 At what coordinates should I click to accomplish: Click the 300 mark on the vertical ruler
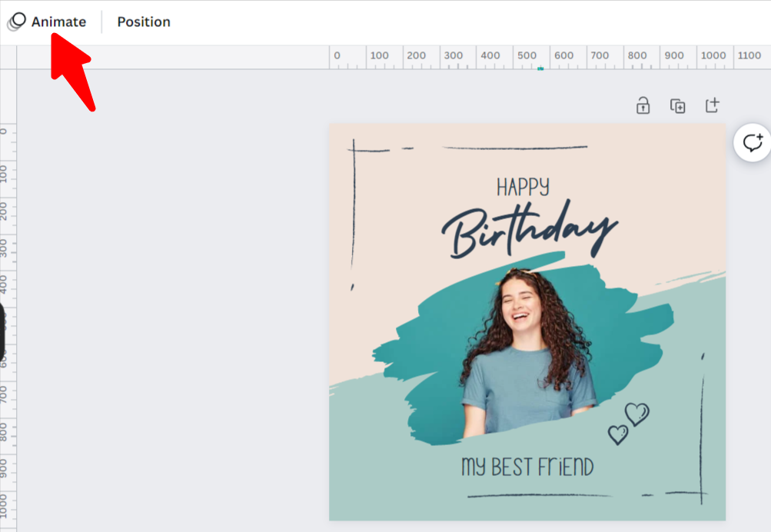tap(4, 248)
